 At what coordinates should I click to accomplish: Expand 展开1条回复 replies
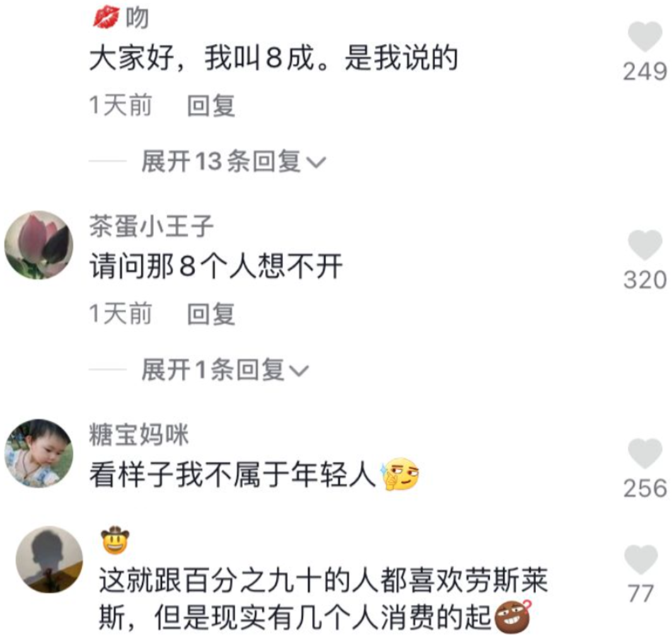(225, 370)
